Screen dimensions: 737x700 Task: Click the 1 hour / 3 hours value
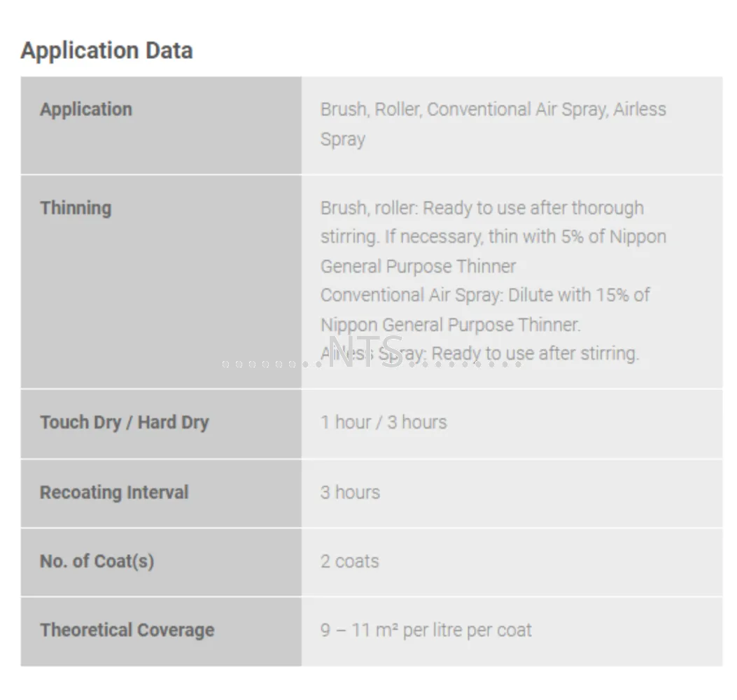(x=384, y=422)
